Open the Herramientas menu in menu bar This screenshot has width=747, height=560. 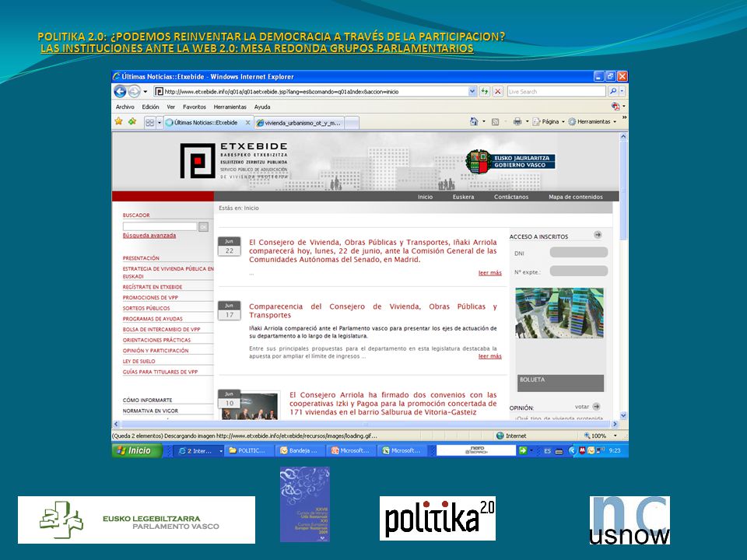coord(230,107)
